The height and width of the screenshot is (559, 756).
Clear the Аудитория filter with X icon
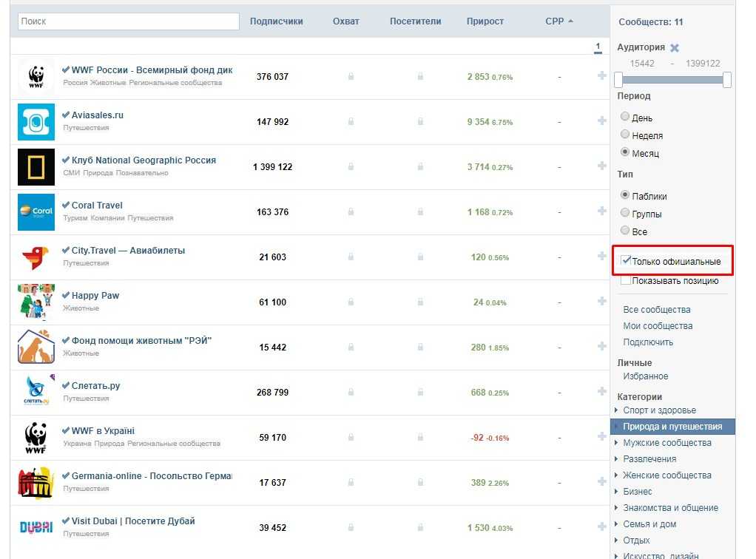point(674,48)
